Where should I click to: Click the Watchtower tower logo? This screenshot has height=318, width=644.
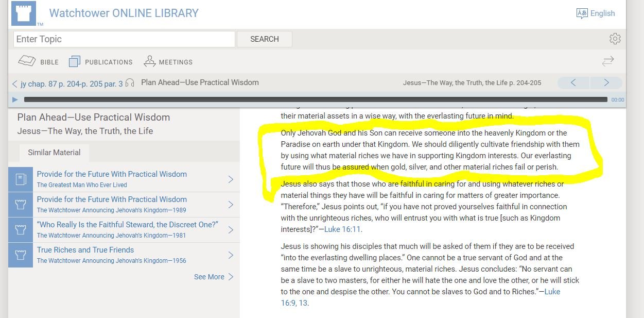tap(23, 12)
